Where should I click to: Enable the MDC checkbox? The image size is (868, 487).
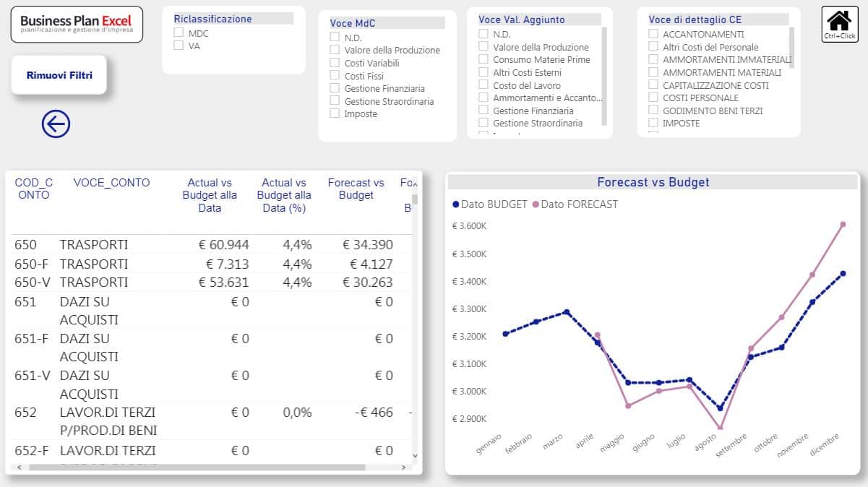pyautogui.click(x=179, y=33)
